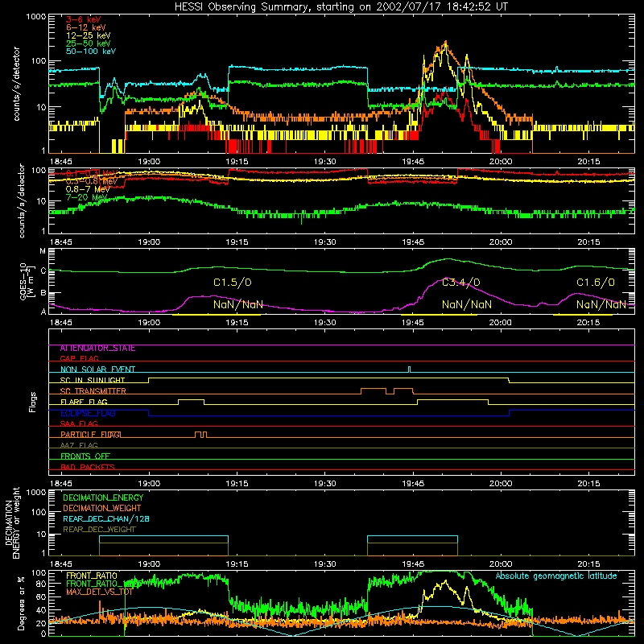Click the NON_SOLAR_EVENT spike near 19:44
644x644 pixels.
tap(409, 369)
